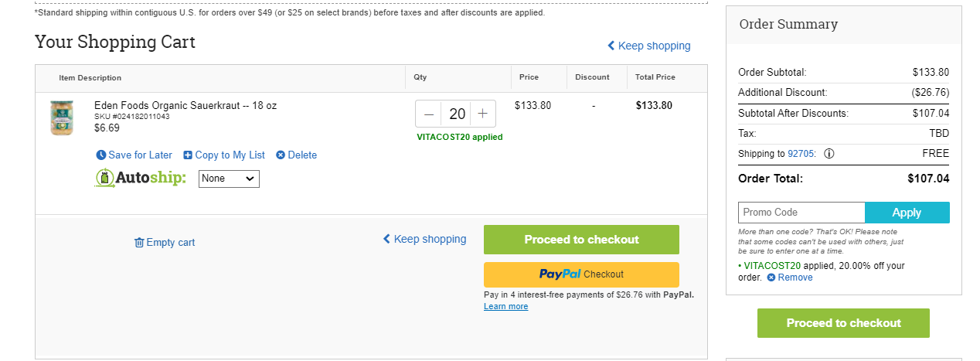Viewport: 980px width, 361px height.
Task: Click the PayPal Checkout button
Action: pos(581,274)
